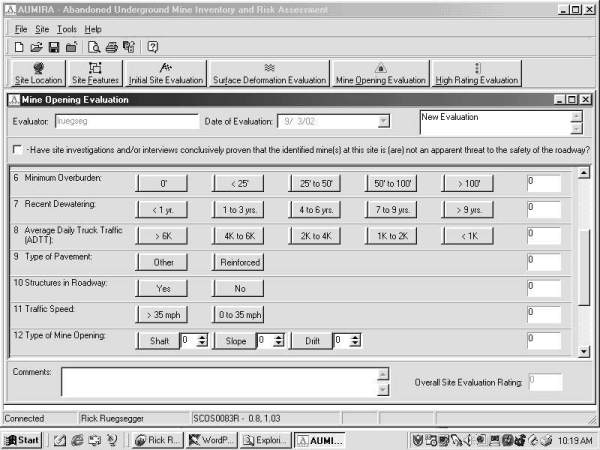Image resolution: width=600 pixels, height=450 pixels.
Task: Open the Surface Deformation Evaluation section
Action: tap(269, 73)
